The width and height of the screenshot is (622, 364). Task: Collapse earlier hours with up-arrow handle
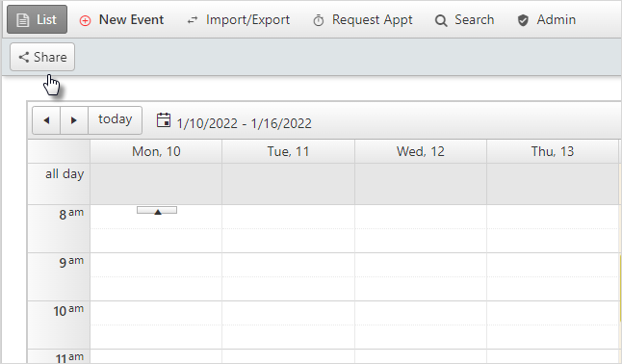click(157, 210)
